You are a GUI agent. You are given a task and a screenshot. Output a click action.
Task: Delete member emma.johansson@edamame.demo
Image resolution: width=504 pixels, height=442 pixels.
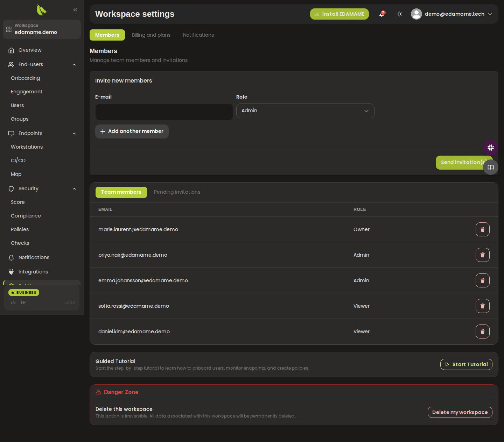[483, 280]
